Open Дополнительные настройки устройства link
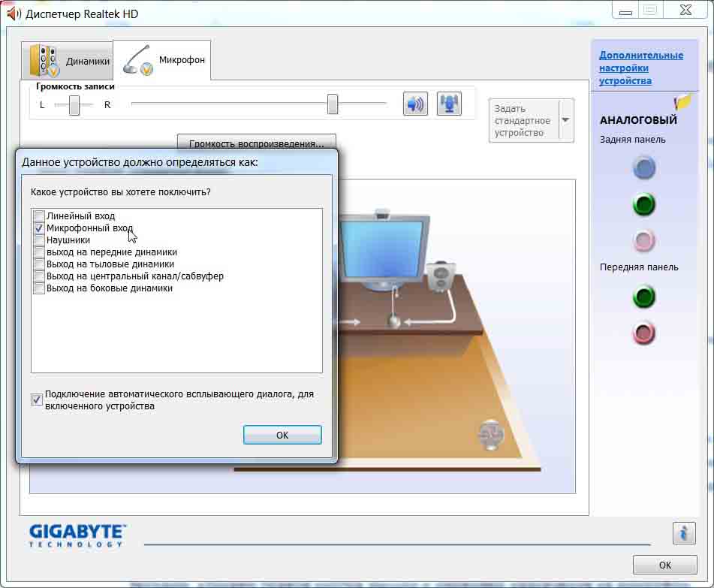714x588 pixels. pyautogui.click(x=640, y=68)
